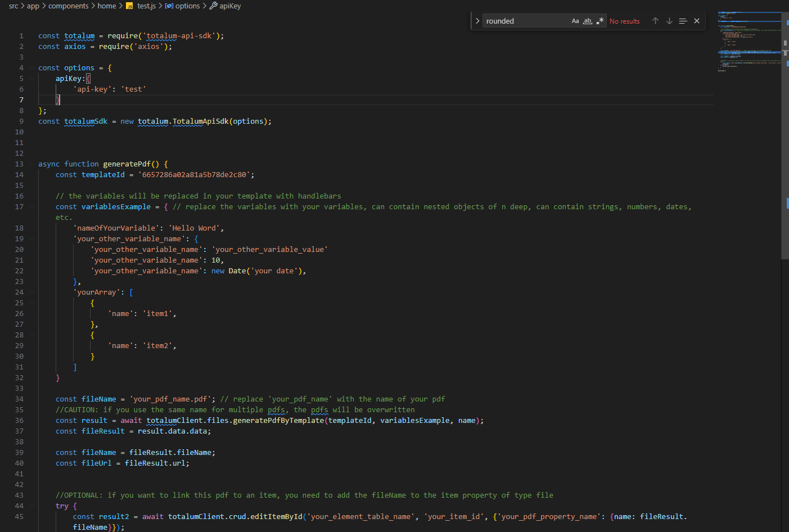Click the 'your_other_variable_value' string
Image resolution: width=789 pixels, height=532 pixels.
click(270, 250)
